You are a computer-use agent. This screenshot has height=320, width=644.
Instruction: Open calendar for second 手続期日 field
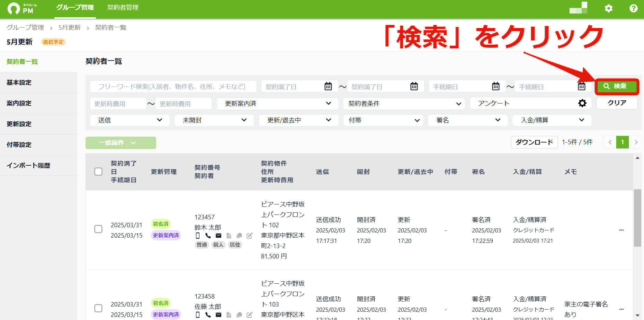[582, 86]
